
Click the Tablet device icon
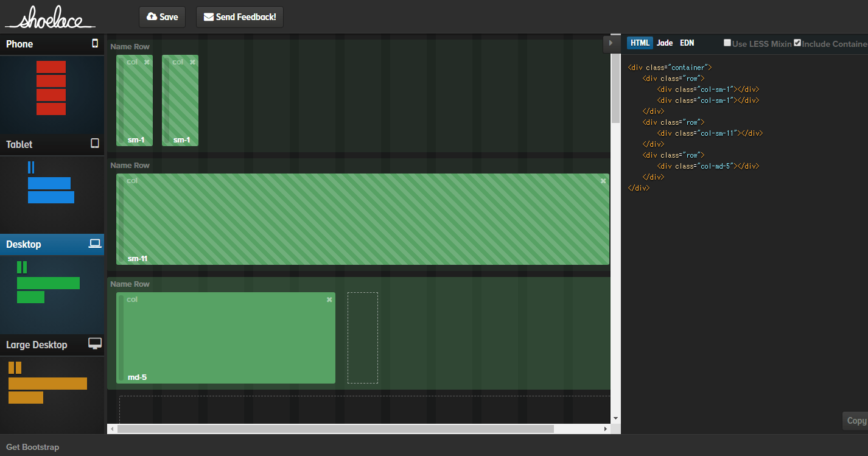pos(95,144)
